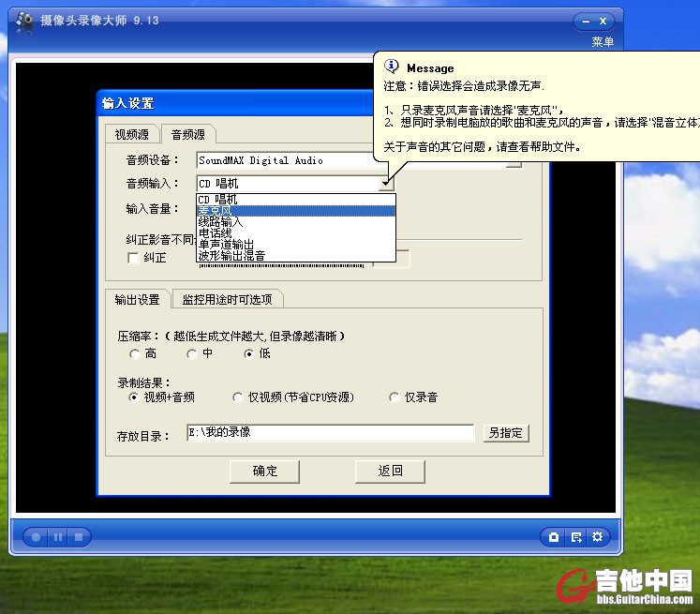This screenshot has height=614, width=700.
Task: Select 线路输入 in the dropdown list
Action: coord(296,222)
